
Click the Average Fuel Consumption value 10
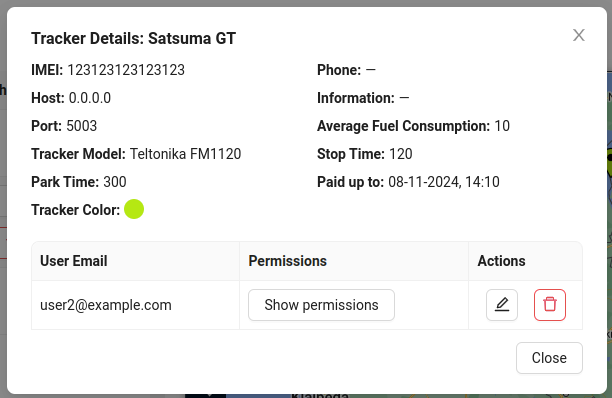pyautogui.click(x=502, y=126)
